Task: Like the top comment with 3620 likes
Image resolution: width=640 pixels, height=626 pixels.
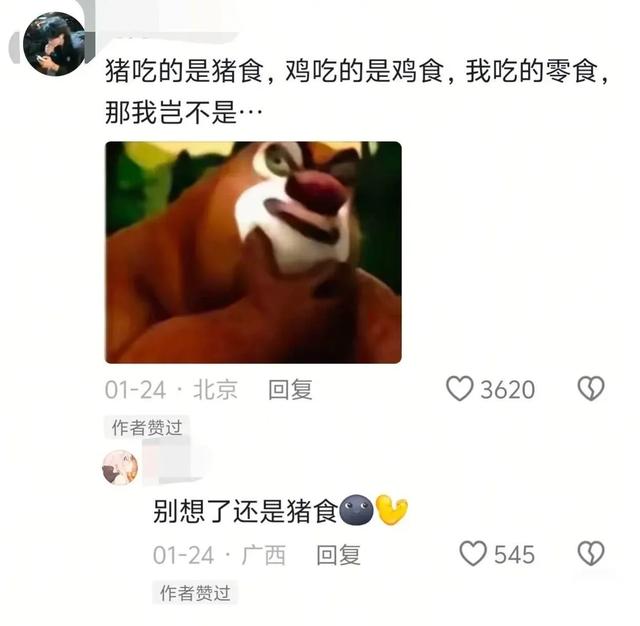Action: [x=459, y=388]
